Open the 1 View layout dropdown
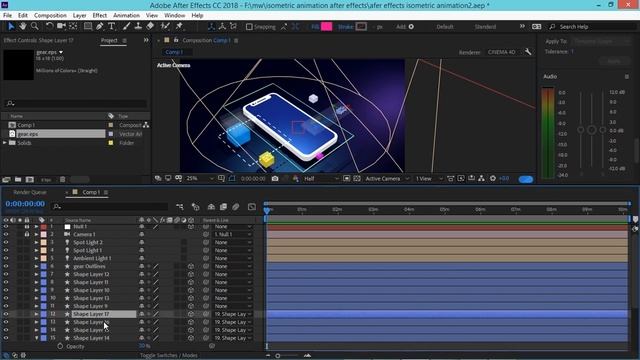The width and height of the screenshot is (640, 360). coord(429,179)
